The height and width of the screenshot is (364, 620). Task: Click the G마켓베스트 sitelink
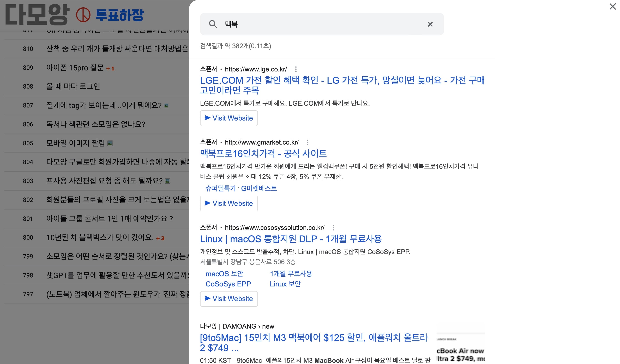[x=259, y=188]
